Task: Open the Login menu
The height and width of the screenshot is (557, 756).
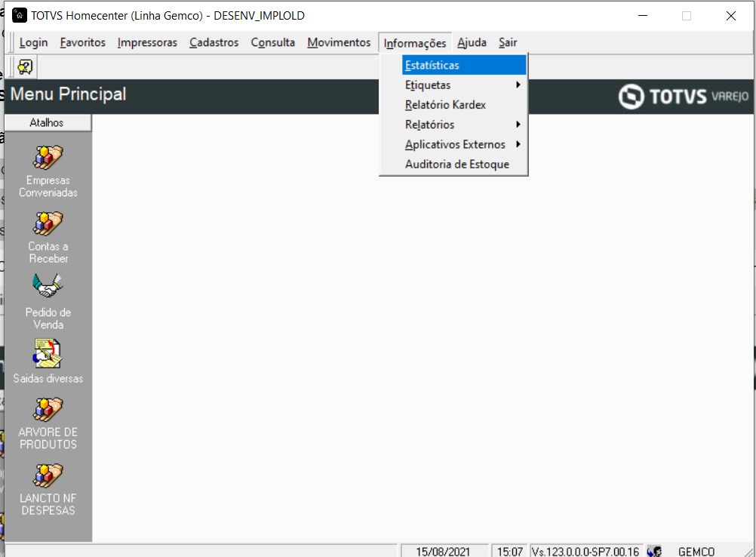Action: (33, 42)
